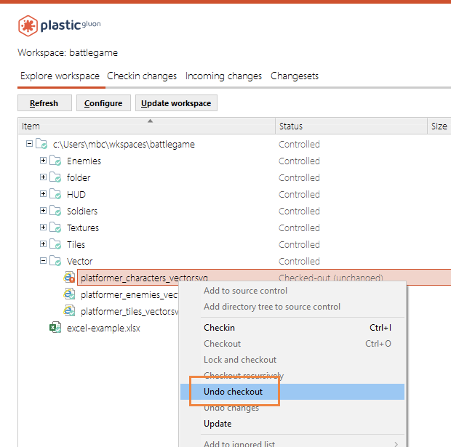Expand the Soldiers folder
The height and width of the screenshot is (447, 451).
pyautogui.click(x=43, y=210)
